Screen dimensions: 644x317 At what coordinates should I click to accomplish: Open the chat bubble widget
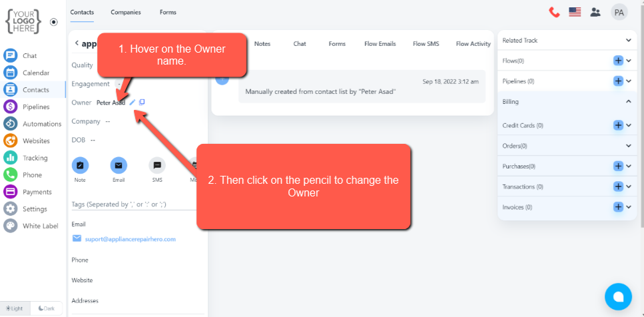click(x=618, y=297)
